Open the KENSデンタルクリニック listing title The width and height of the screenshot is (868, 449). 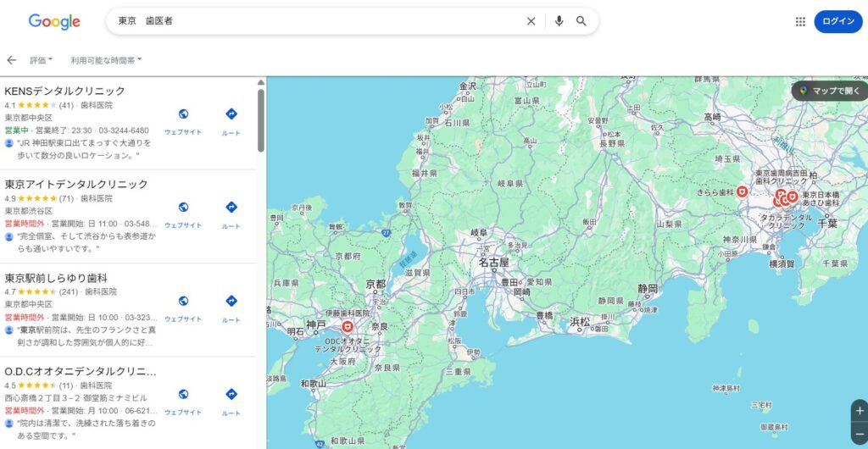tap(65, 91)
